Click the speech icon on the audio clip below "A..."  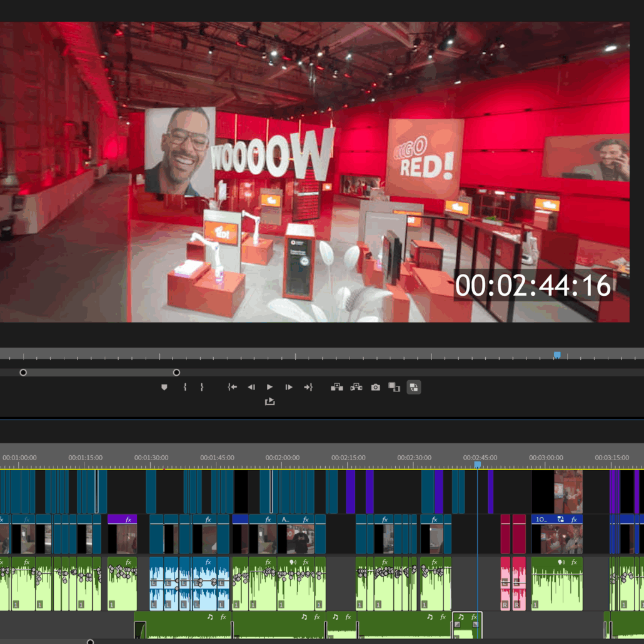pos(293,562)
